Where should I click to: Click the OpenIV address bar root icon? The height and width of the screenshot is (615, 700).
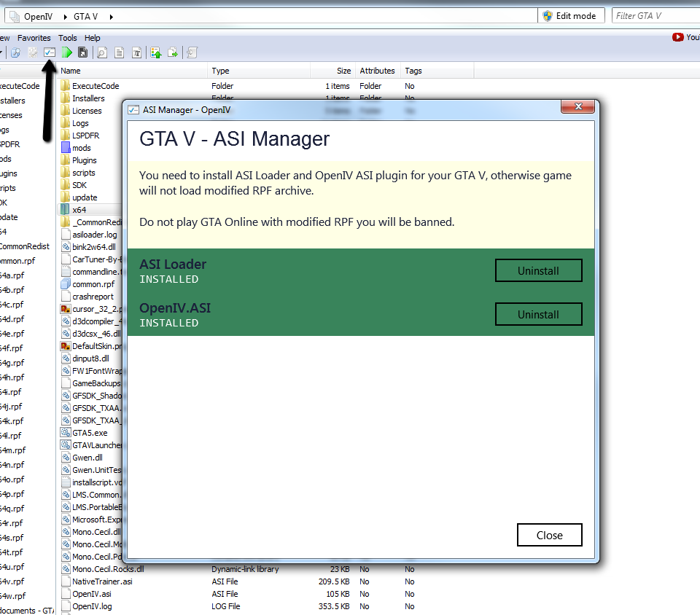(x=15, y=17)
